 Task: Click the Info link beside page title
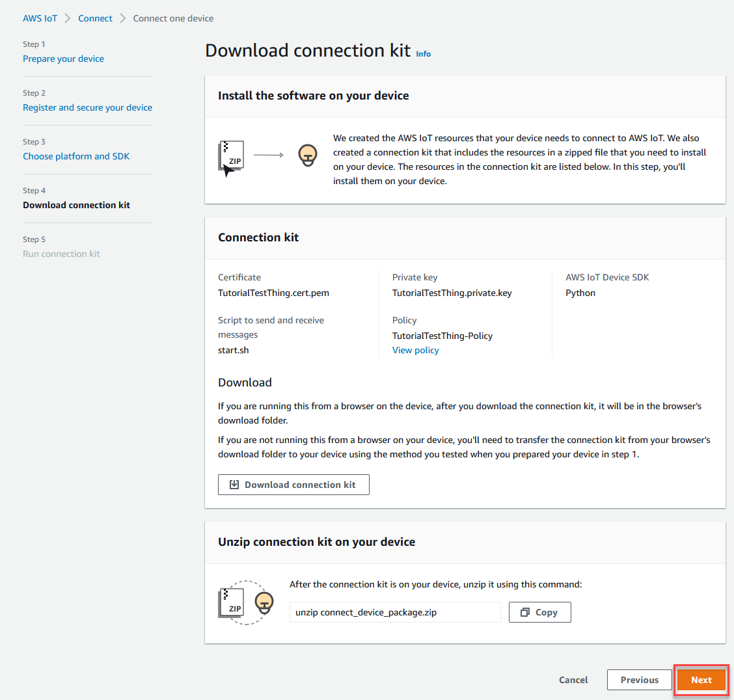[423, 54]
